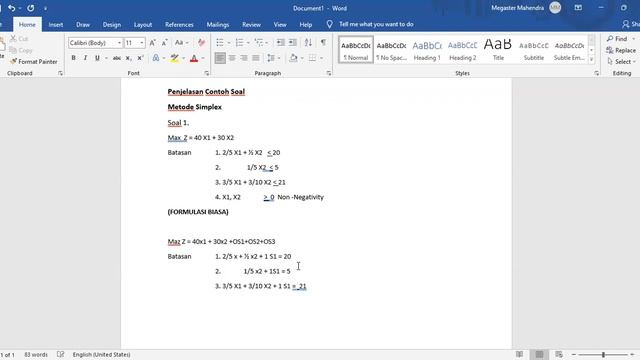Screen dimensions: 640x360
Task: Open the Draw tab
Action: click(x=83, y=24)
